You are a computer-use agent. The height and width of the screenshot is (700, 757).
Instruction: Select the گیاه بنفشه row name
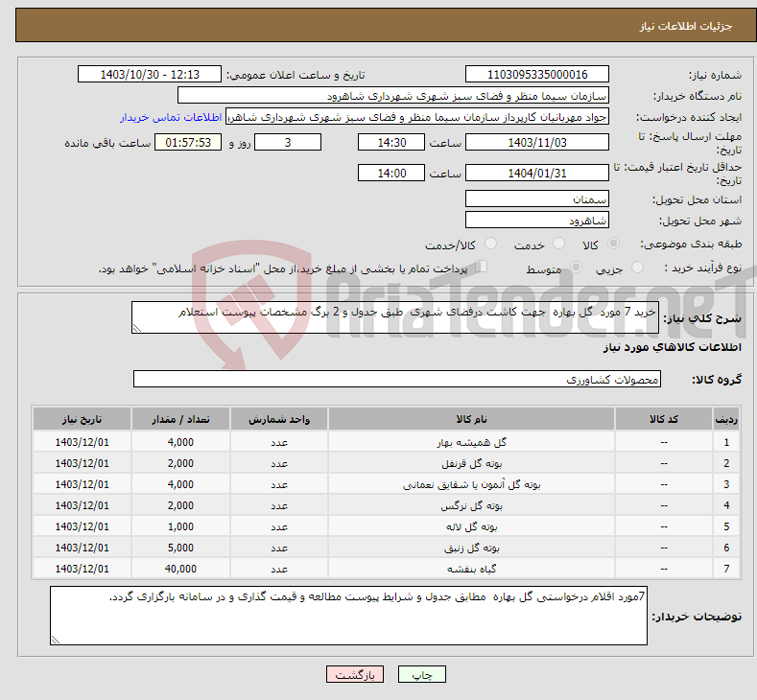[x=472, y=570]
